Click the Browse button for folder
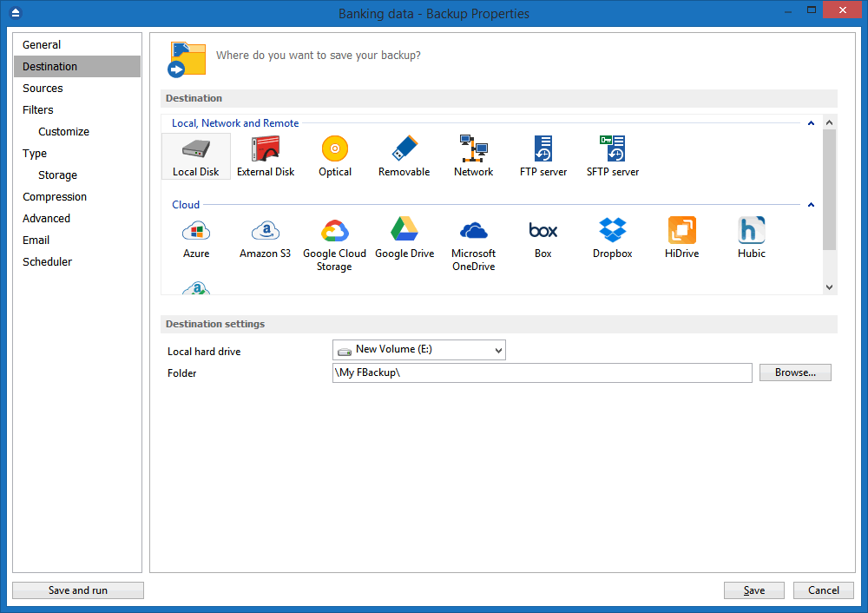The width and height of the screenshot is (868, 613). 795,372
